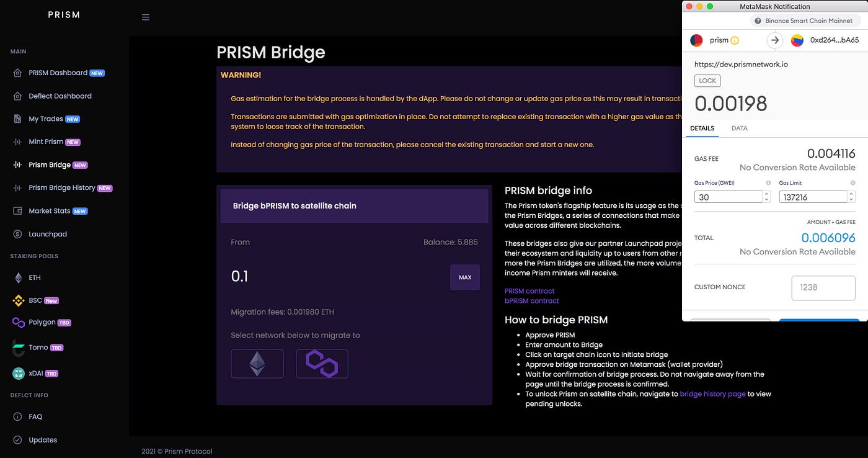
Task: Click the Gas Limit input showing 137216
Action: click(813, 197)
